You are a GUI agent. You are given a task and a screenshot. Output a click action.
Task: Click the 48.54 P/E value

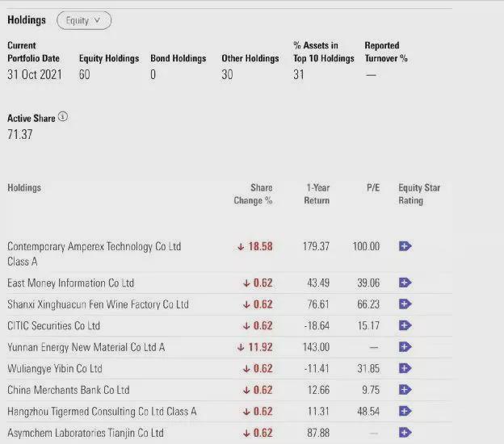coord(368,412)
